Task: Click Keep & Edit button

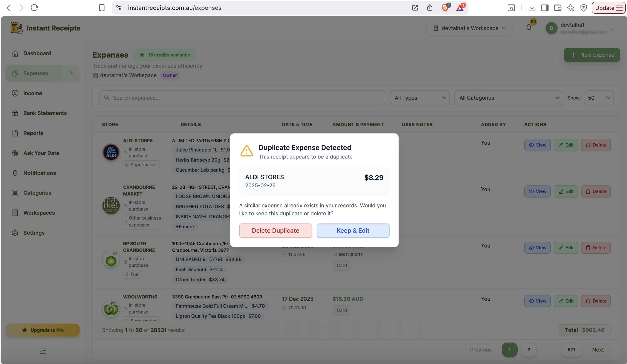Action: tap(353, 230)
